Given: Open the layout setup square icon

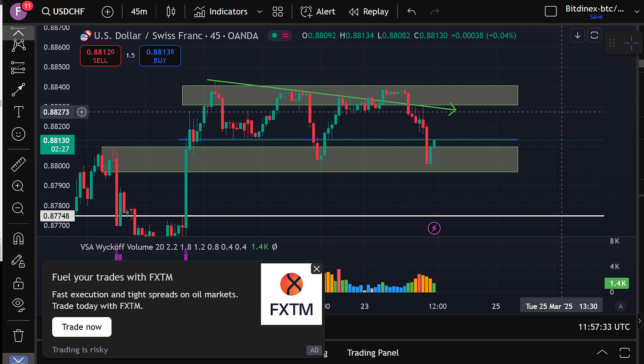Looking at the screenshot, I should tap(551, 12).
